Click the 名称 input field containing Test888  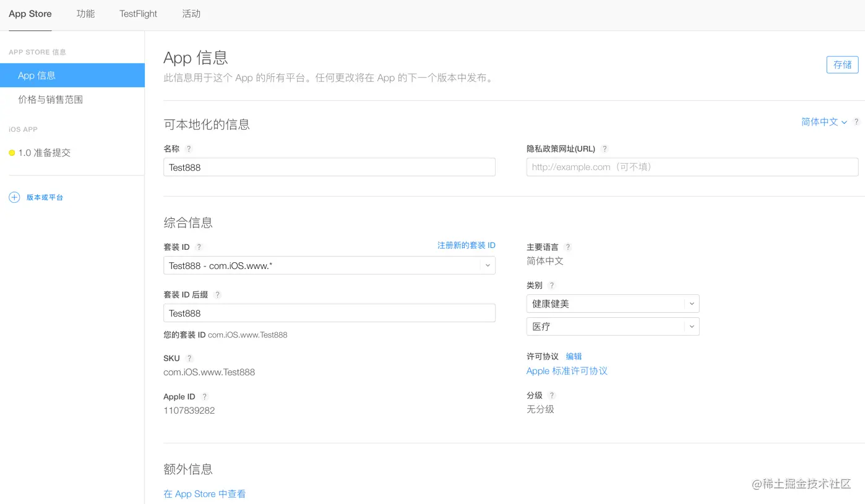(x=329, y=167)
